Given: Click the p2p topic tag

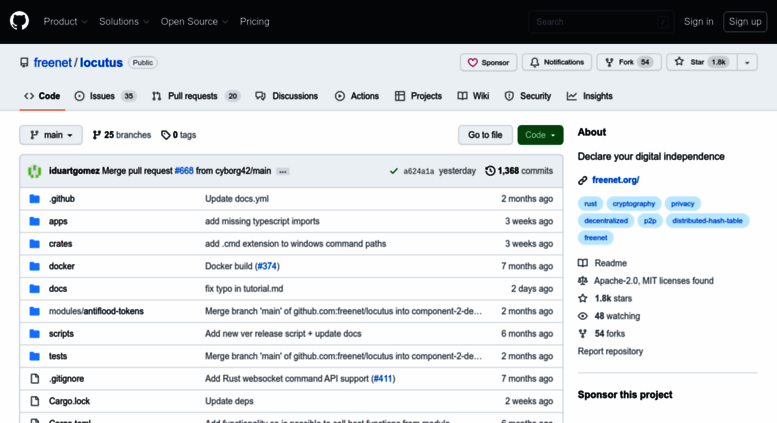Looking at the screenshot, I should click(650, 220).
